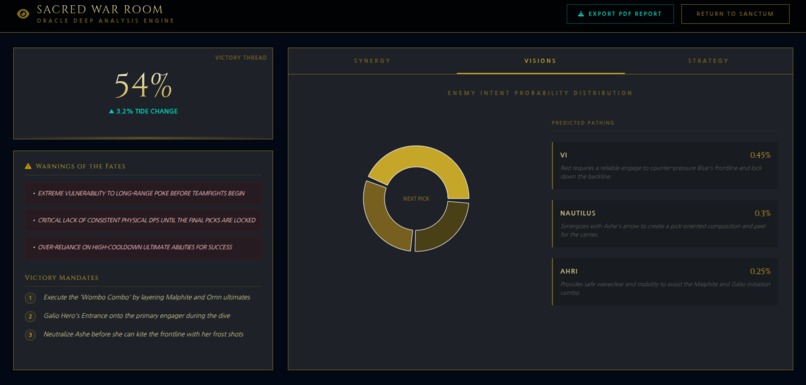Select the lack of physical DPS warning
The width and height of the screenshot is (806, 385).
pos(143,220)
